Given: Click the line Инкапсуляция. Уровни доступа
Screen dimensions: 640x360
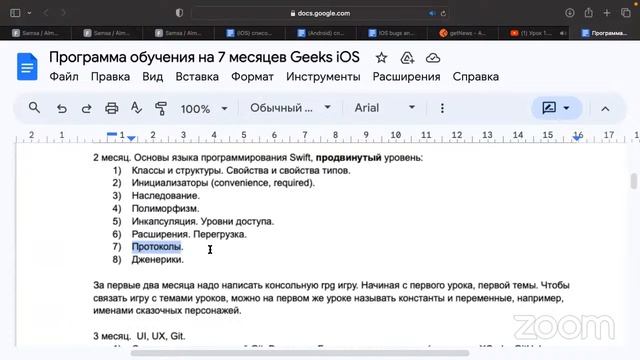Looking at the screenshot, I should [x=203, y=221].
